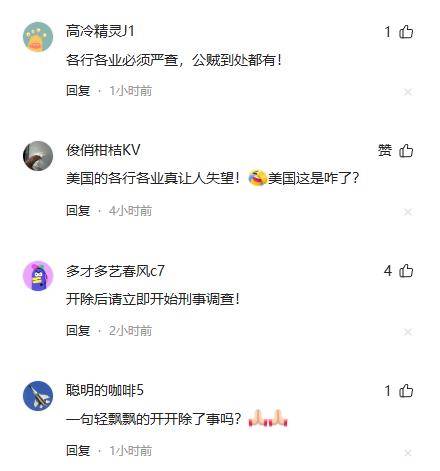The width and height of the screenshot is (440, 471).
Task: Open username 高冷精灵J1
Action: (100, 31)
